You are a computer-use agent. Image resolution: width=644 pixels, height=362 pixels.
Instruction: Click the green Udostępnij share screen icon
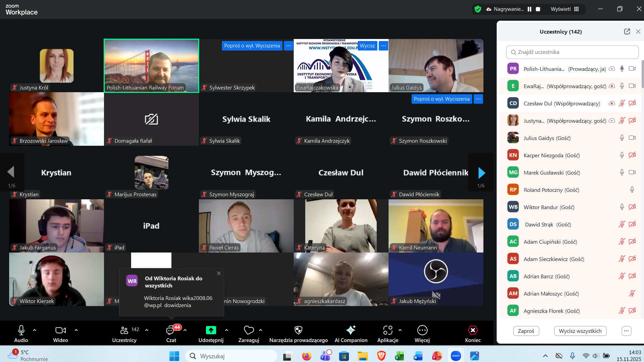coord(211,330)
